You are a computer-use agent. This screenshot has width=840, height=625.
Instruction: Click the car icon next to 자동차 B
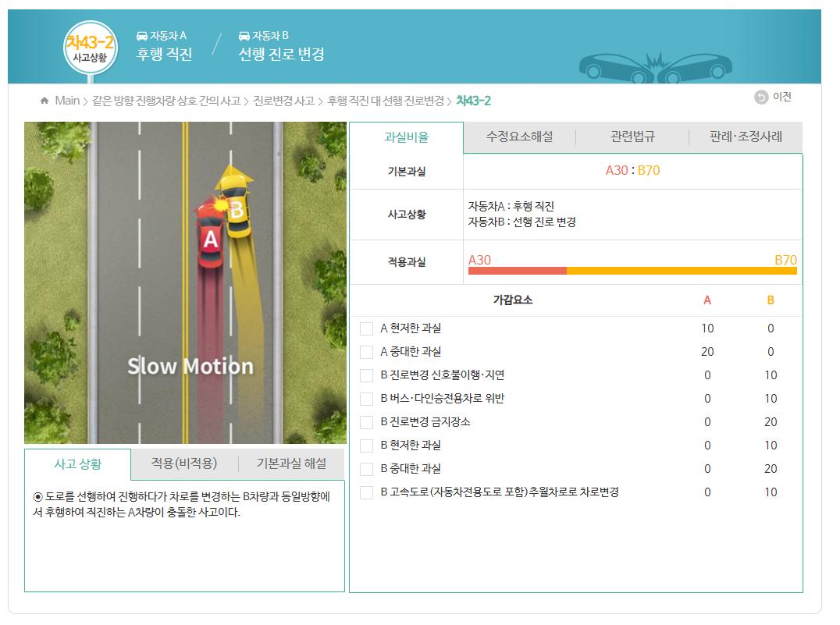[244, 36]
